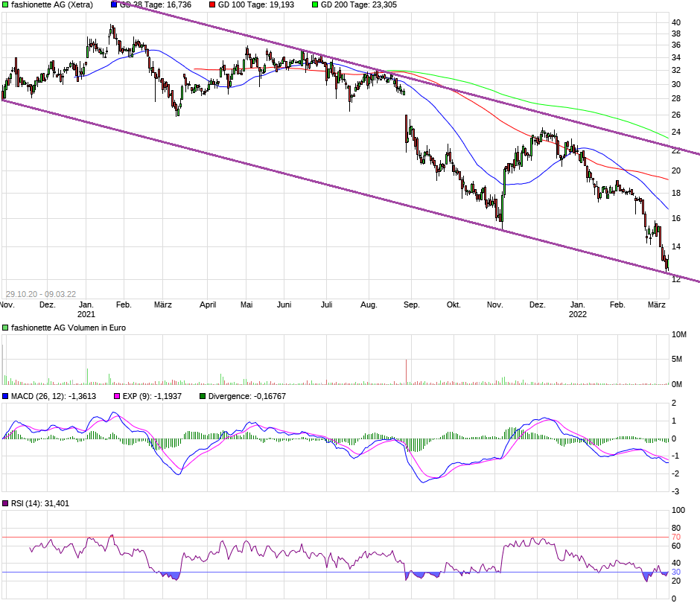Click the 'März' 2021 month axis label
The width and height of the screenshot is (700, 606).
[162, 304]
